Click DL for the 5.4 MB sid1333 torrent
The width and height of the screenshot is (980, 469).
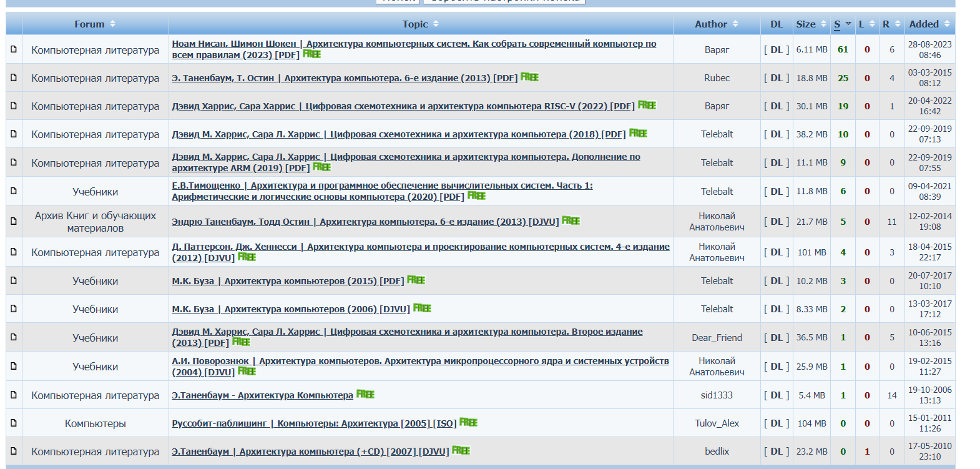click(x=777, y=395)
